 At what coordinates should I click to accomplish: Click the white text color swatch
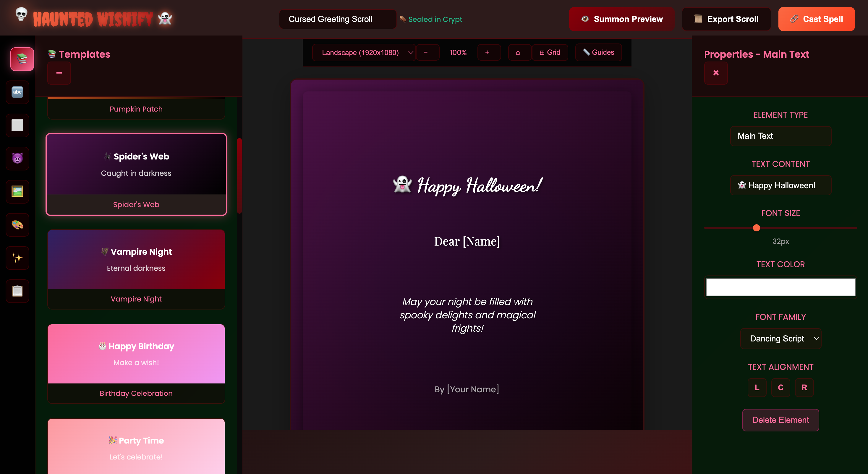pyautogui.click(x=780, y=287)
